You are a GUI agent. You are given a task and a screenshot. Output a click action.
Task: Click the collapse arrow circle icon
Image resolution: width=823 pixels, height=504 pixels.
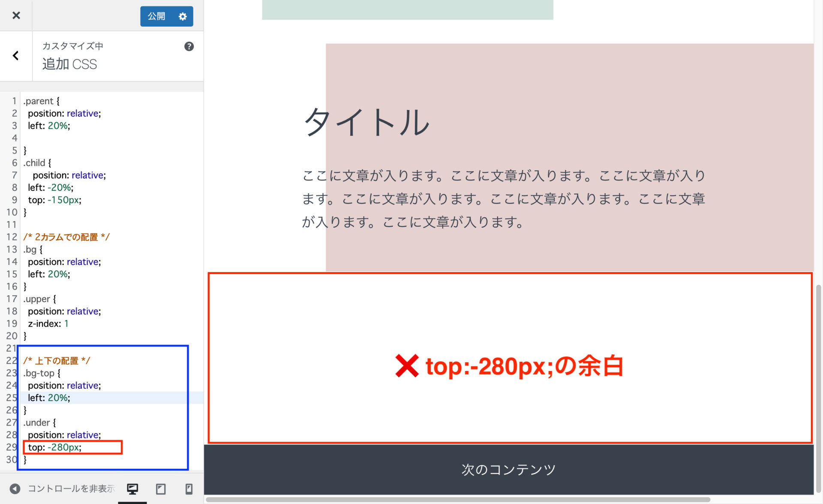pyautogui.click(x=15, y=489)
